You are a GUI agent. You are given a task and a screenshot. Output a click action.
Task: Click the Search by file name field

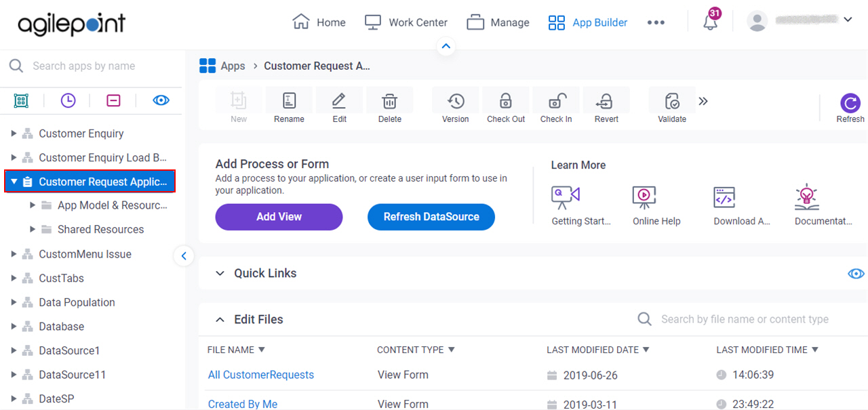point(745,319)
